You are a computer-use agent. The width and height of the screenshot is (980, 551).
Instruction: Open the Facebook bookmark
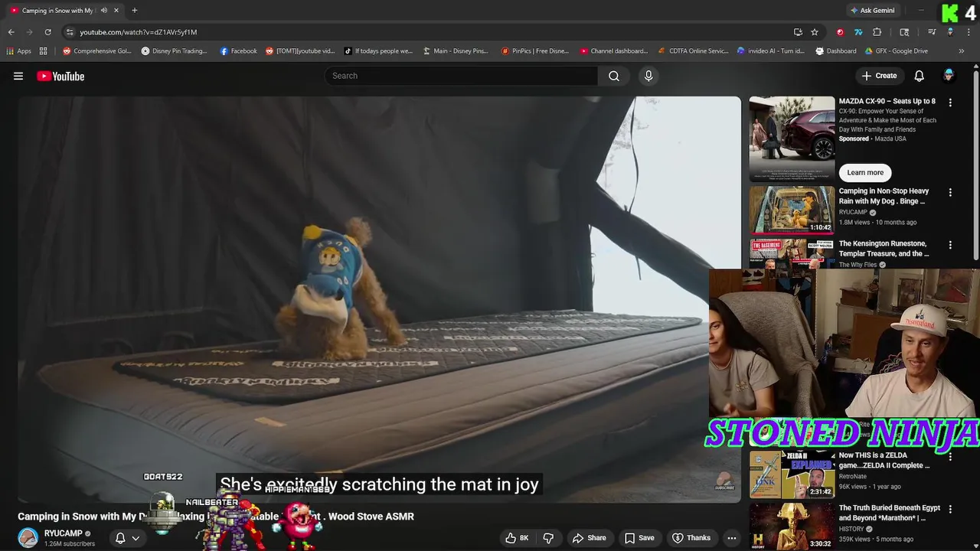coord(239,51)
